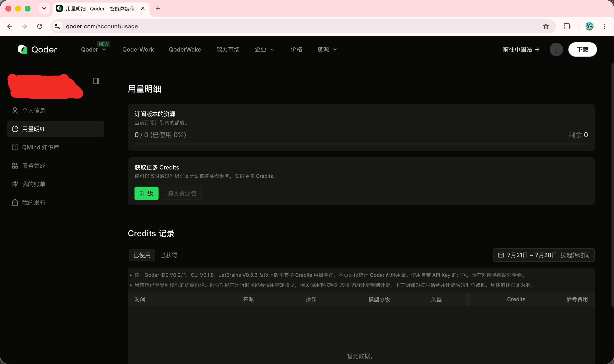Screen dimensions: 614x364
Task: Open QoderWork from the top navigation
Action: tap(138, 49)
